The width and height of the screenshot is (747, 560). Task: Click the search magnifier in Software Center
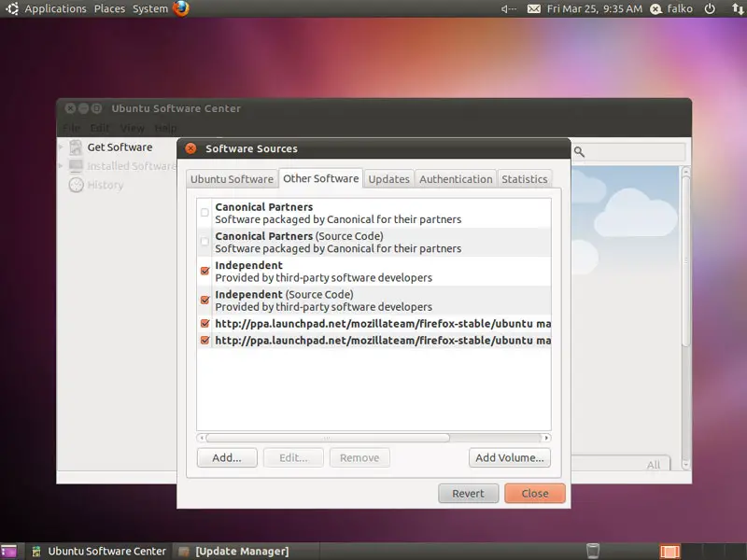pyautogui.click(x=579, y=152)
